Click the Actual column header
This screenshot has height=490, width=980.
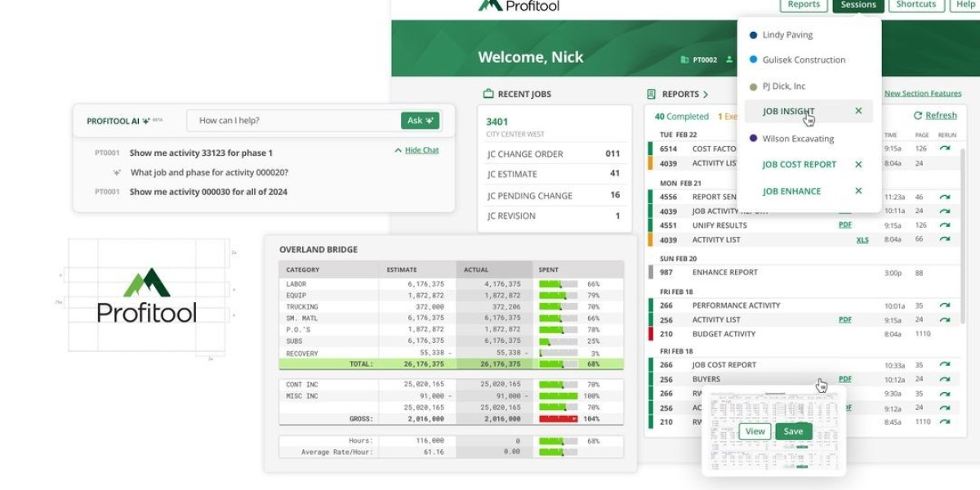pyautogui.click(x=497, y=269)
